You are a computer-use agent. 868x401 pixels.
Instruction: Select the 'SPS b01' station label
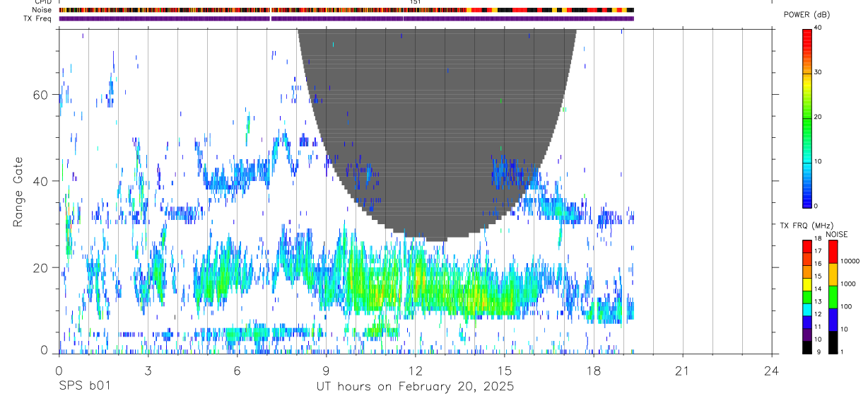(85, 387)
